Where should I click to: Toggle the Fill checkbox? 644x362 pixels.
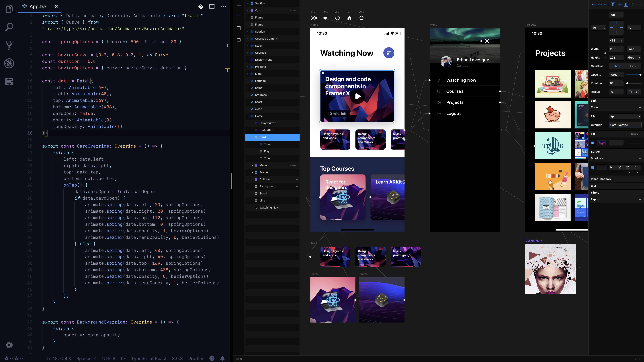[593, 143]
